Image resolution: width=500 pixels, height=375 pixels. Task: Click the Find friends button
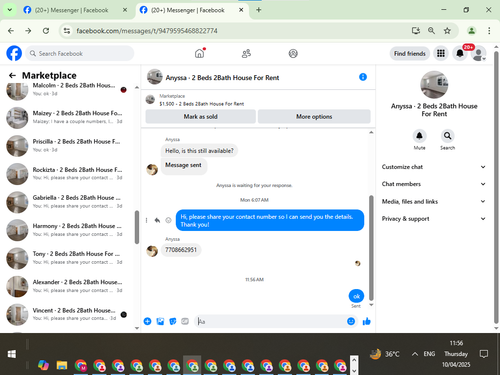click(410, 53)
